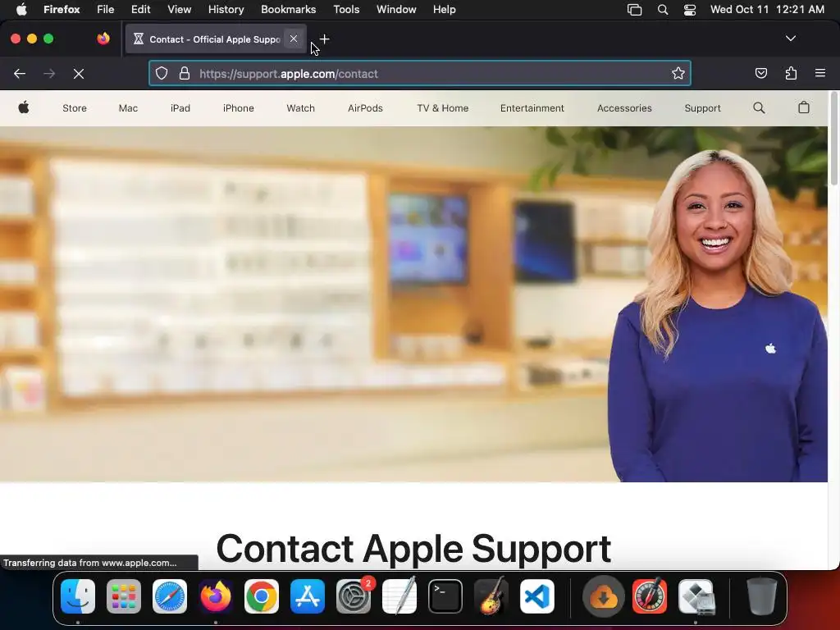This screenshot has height=630, width=840.
Task: Open the View menu
Action: click(180, 10)
